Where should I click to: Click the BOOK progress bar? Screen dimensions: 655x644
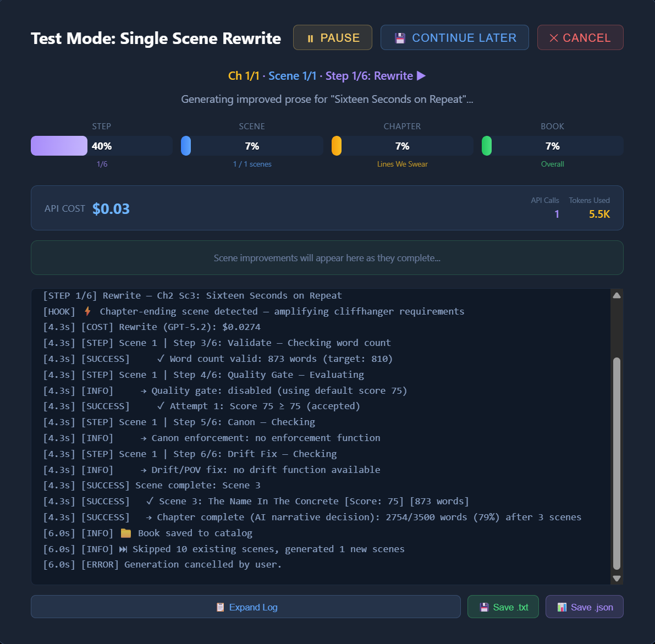tap(552, 146)
